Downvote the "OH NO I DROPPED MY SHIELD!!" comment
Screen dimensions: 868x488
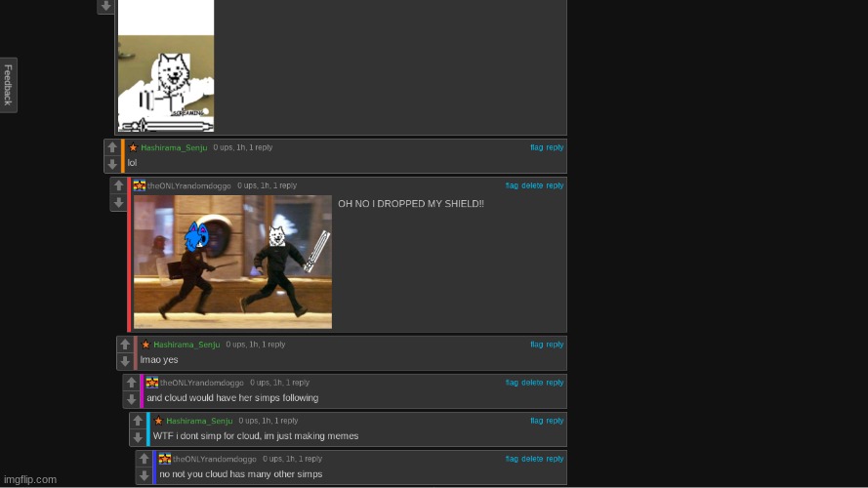pyautogui.click(x=118, y=203)
